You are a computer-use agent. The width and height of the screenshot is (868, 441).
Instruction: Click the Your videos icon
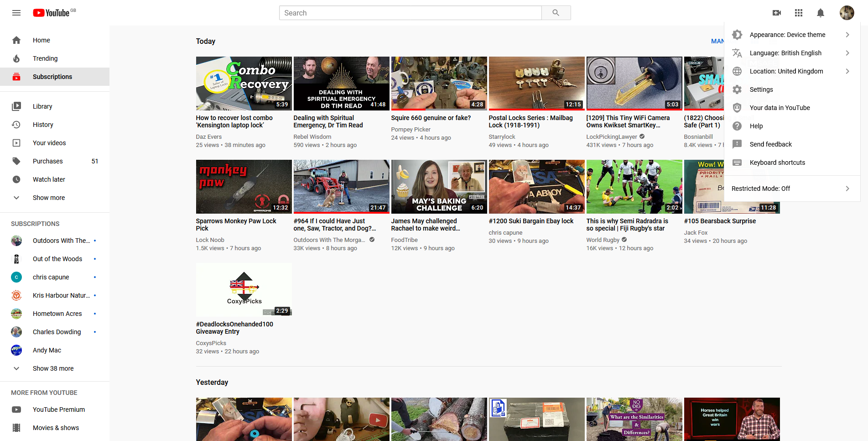coord(16,143)
